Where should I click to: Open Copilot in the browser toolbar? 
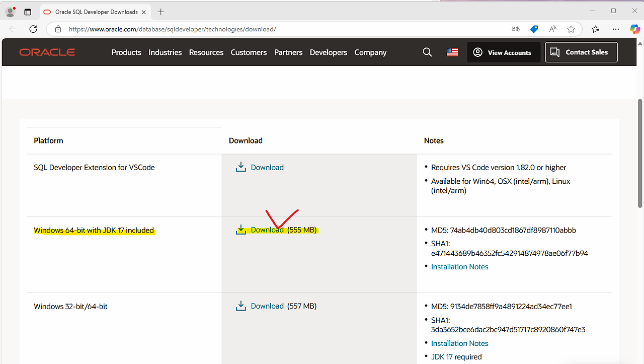[x=635, y=29]
